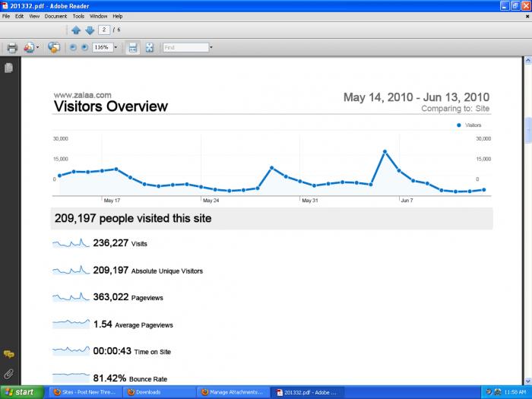This screenshot has width=532, height=399.
Task: Open the Attachments paperclip panel
Action: (9, 374)
